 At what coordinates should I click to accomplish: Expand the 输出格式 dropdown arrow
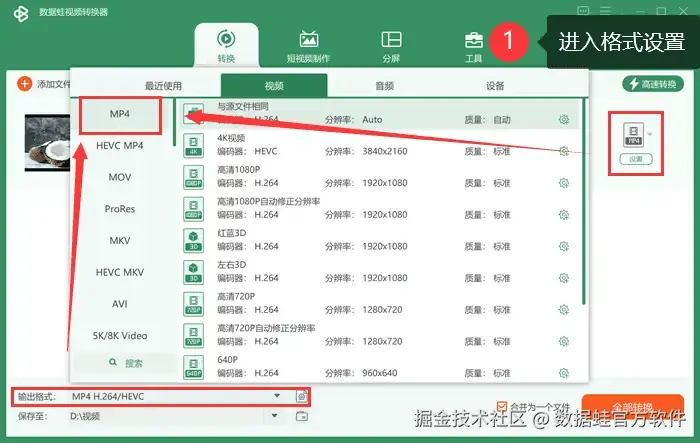277,396
